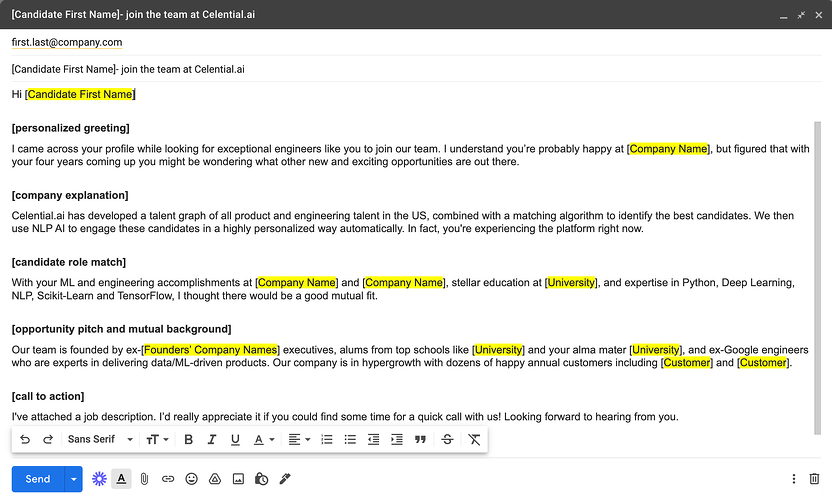Viewport: 832px width, 500px height.
Task: Close the compose window
Action: (819, 15)
